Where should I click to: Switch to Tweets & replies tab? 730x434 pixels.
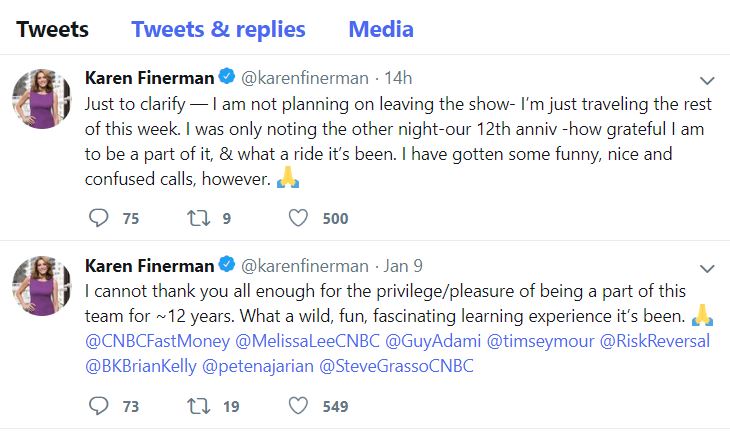tap(218, 28)
